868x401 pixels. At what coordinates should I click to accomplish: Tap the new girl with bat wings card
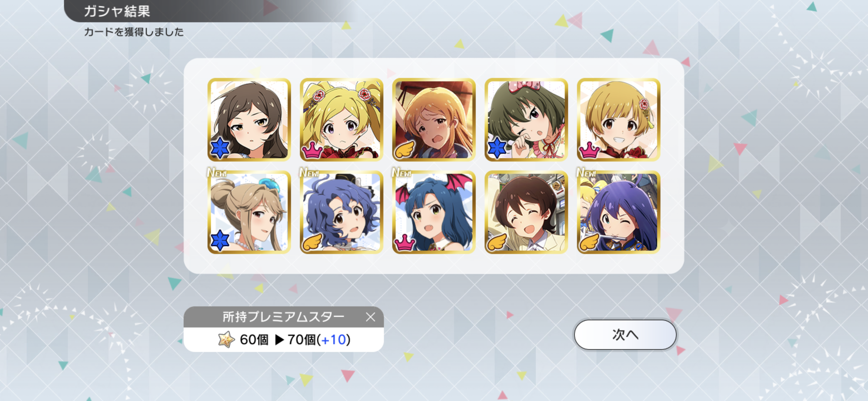pyautogui.click(x=434, y=212)
